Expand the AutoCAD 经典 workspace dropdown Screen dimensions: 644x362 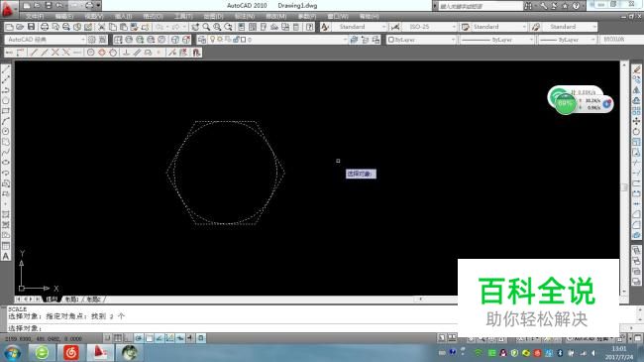[46, 40]
